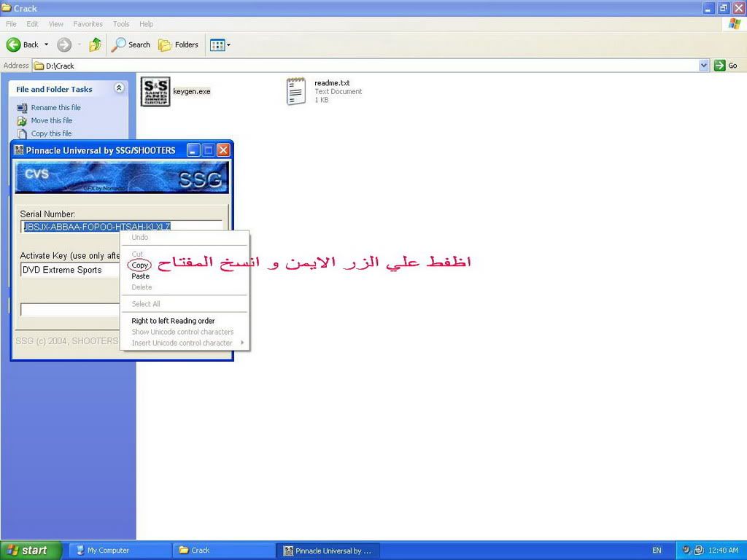This screenshot has height=560, width=747.
Task: Switch to My Computer taskbar button
Action: [x=120, y=551]
